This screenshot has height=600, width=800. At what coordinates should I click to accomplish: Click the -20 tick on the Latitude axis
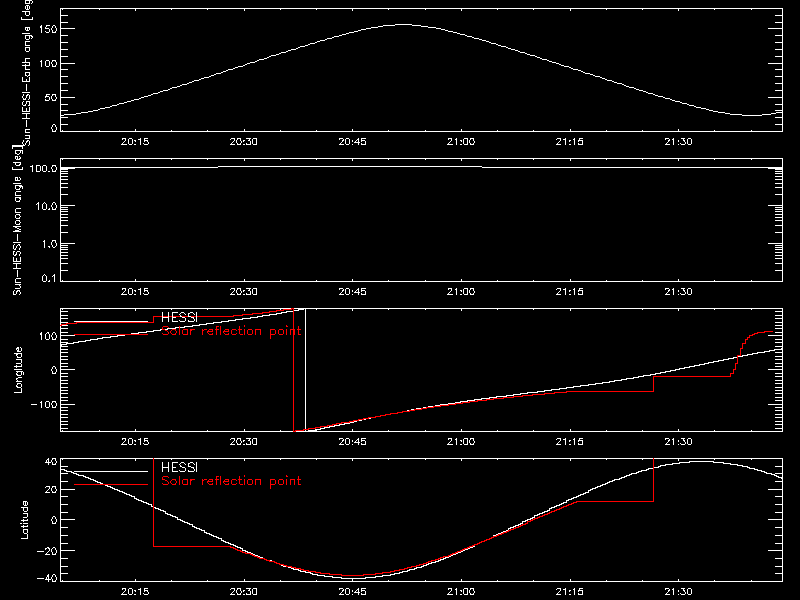[x=47, y=551]
